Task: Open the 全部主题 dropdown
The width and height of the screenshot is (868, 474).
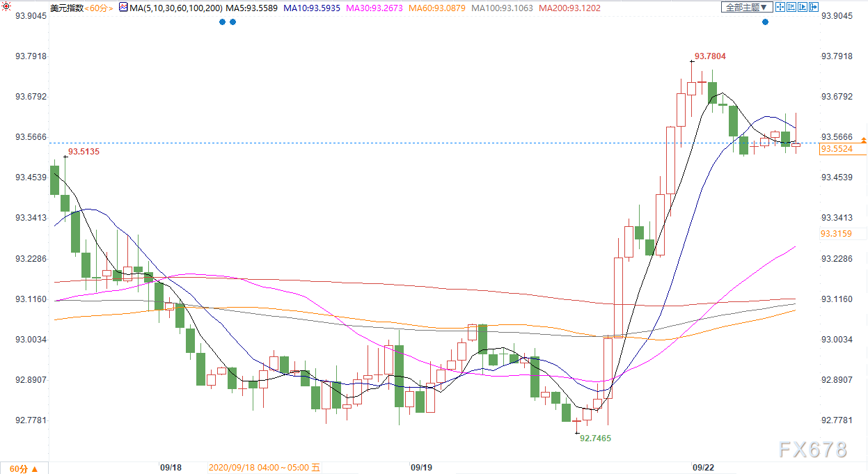Action: point(747,7)
